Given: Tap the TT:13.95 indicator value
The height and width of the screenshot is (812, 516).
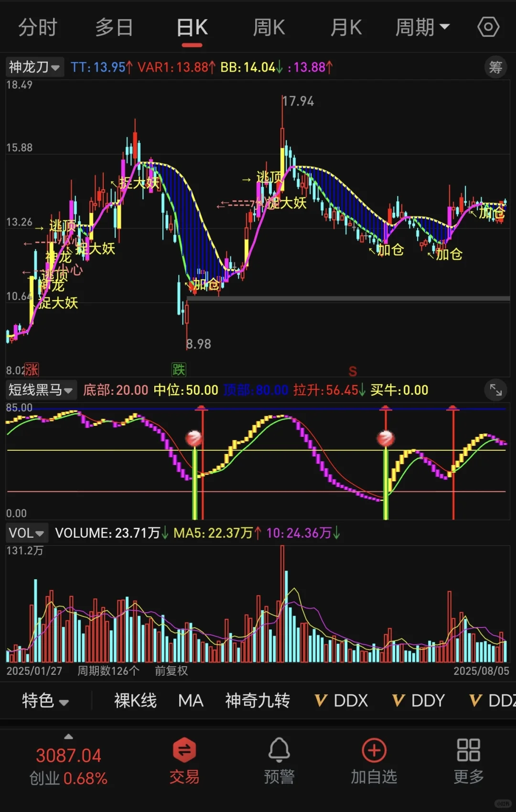Looking at the screenshot, I should coord(102,67).
